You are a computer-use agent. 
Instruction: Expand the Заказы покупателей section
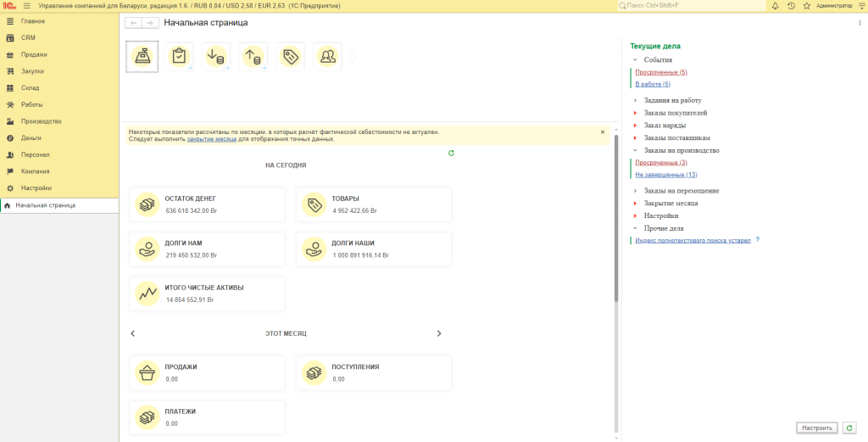pyautogui.click(x=635, y=113)
